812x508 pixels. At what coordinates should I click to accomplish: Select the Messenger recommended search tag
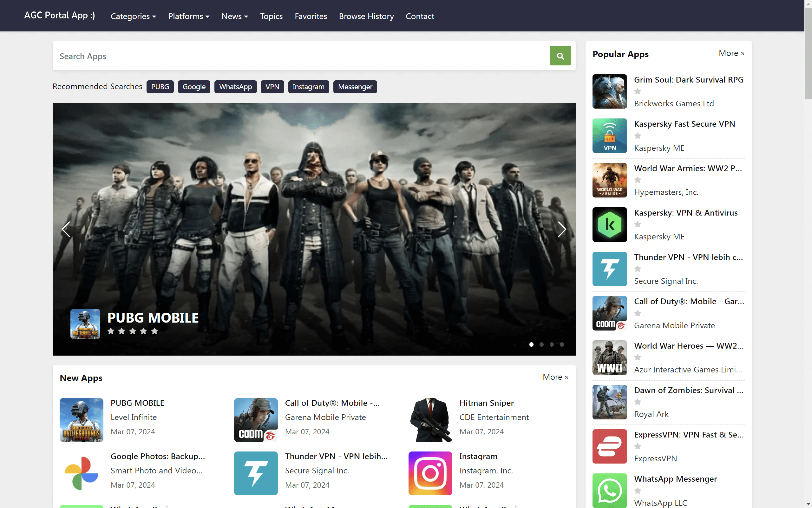[355, 87]
